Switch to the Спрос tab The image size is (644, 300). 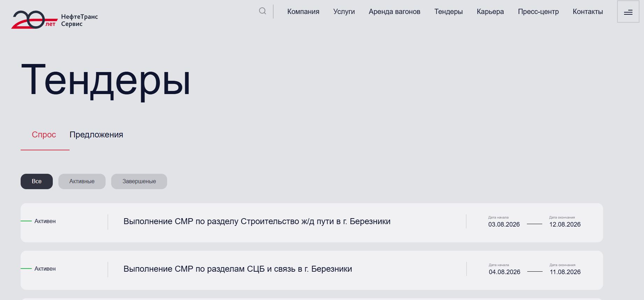click(x=44, y=135)
